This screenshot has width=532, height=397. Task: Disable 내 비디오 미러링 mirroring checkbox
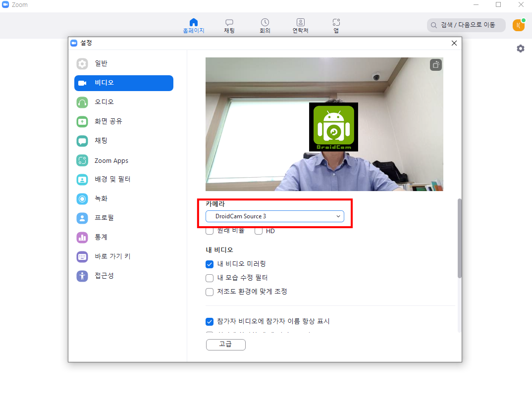tap(210, 264)
